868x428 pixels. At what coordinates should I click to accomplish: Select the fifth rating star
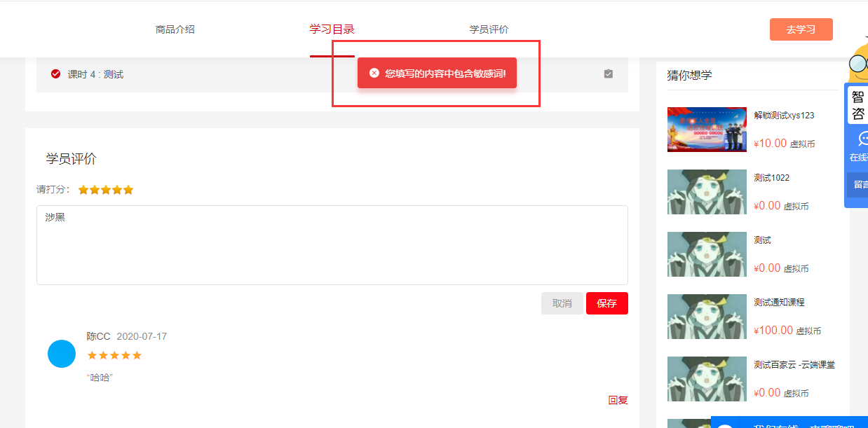pyautogui.click(x=128, y=190)
